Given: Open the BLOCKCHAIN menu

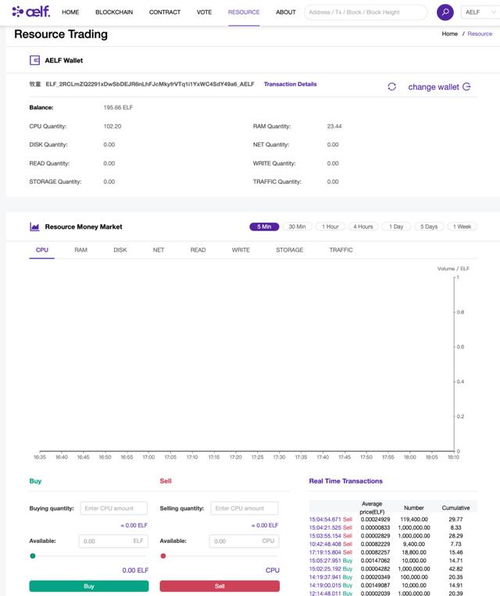Looking at the screenshot, I should click(x=114, y=12).
